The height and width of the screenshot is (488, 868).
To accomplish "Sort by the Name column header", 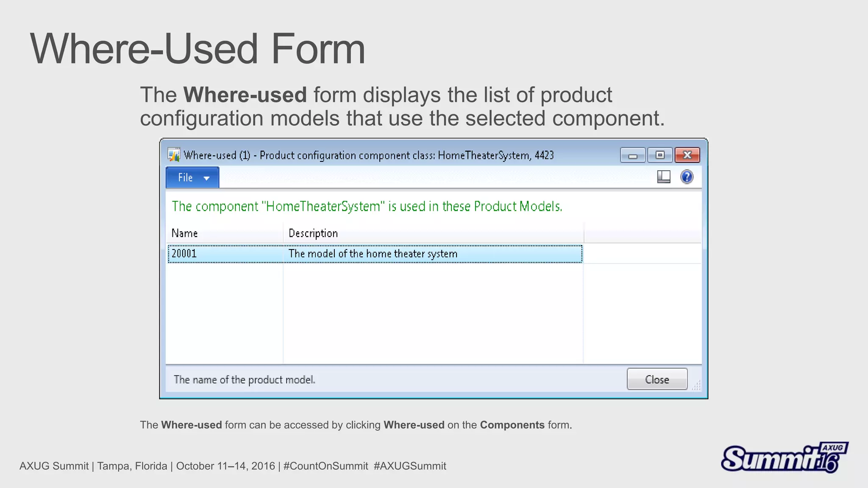I will [x=225, y=233].
